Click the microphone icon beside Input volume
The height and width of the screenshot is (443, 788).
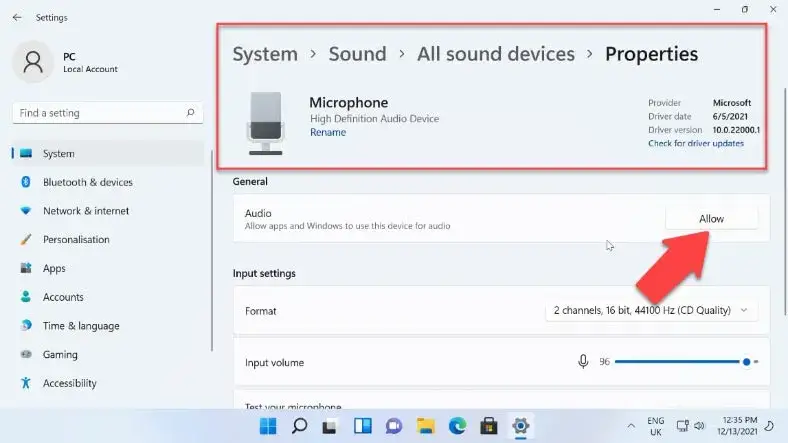pyautogui.click(x=583, y=362)
